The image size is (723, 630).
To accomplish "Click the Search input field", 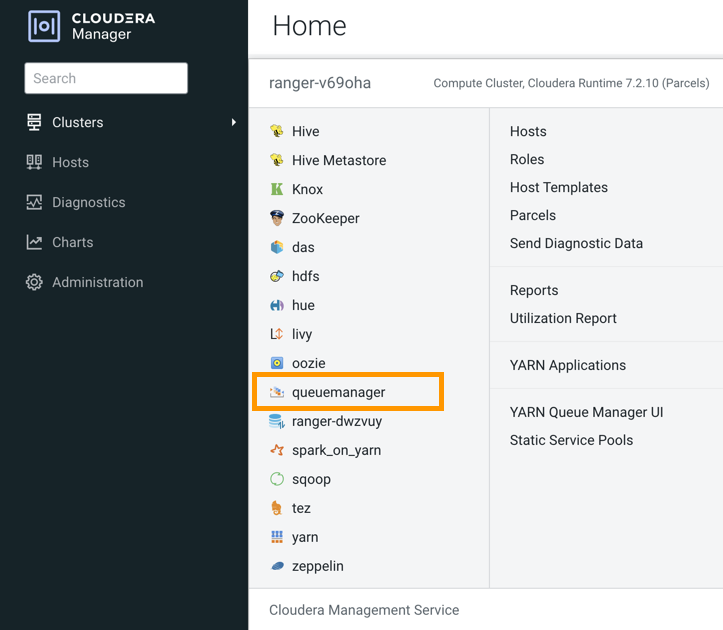I will [x=106, y=78].
